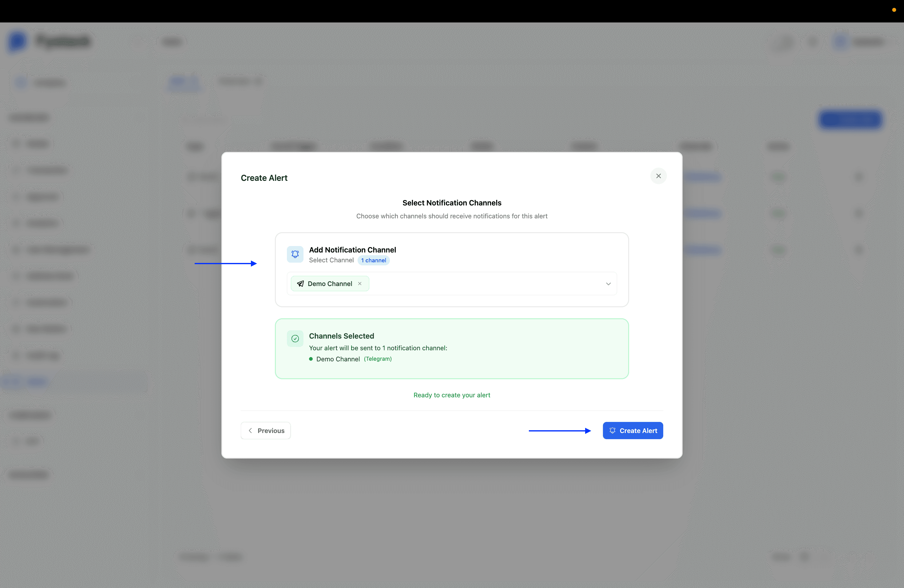The width and height of the screenshot is (904, 588).
Task: Click the bell icon beside Add Notification Channel
Action: (295, 254)
